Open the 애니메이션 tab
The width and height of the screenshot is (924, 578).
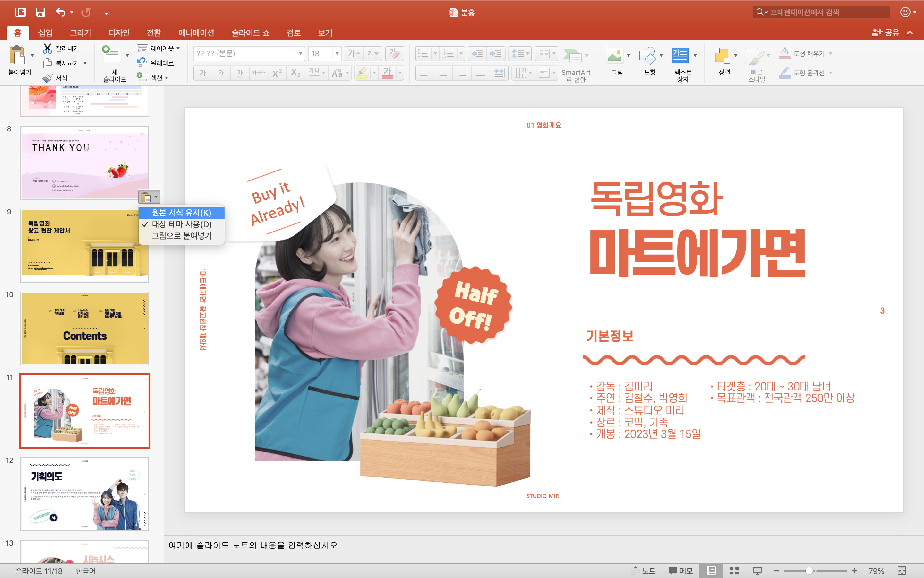[x=196, y=33]
